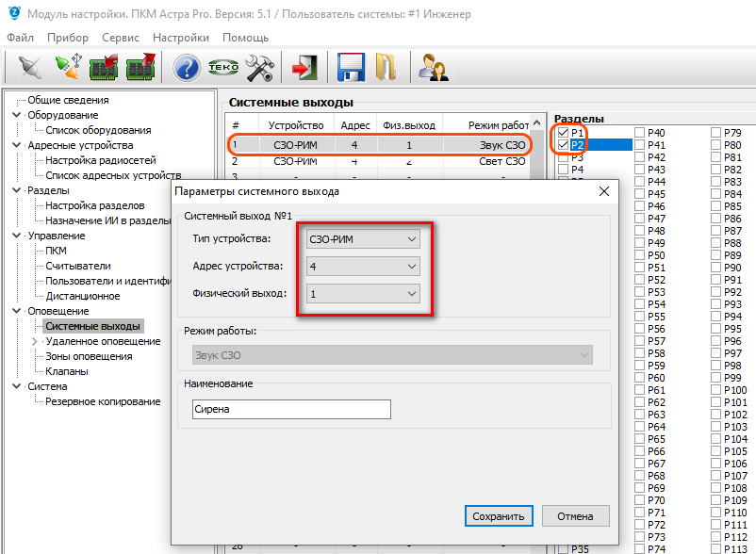Click the 'Наименование' field containing Сирена

tap(289, 409)
